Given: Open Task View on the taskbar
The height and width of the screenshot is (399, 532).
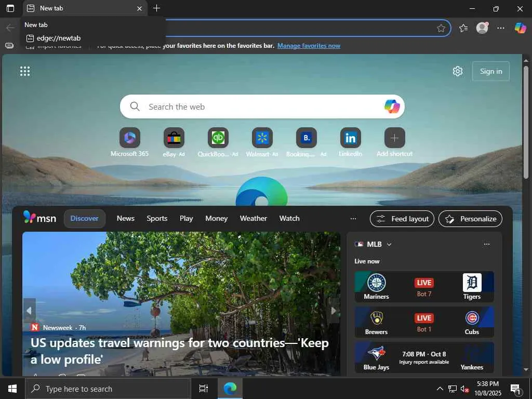Looking at the screenshot, I should (204, 389).
